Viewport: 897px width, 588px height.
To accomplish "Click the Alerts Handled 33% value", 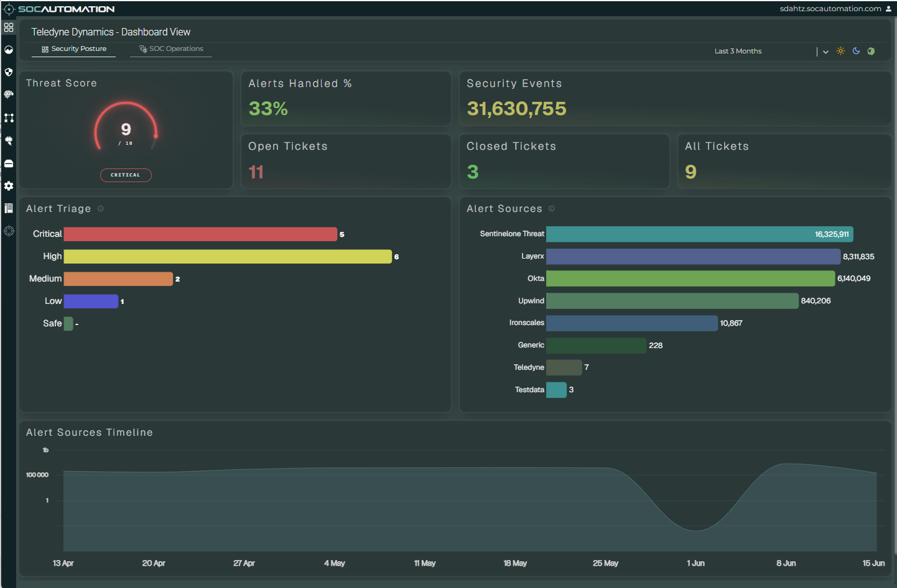I will click(268, 109).
